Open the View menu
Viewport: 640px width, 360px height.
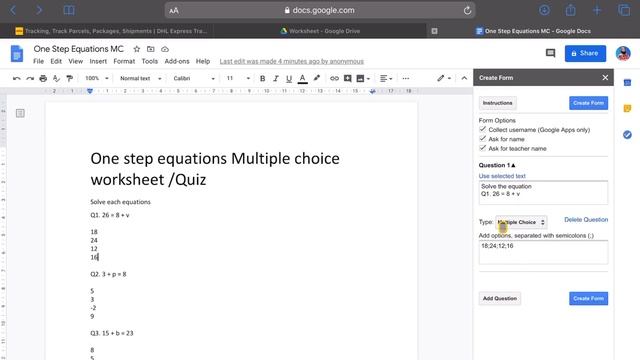76,61
